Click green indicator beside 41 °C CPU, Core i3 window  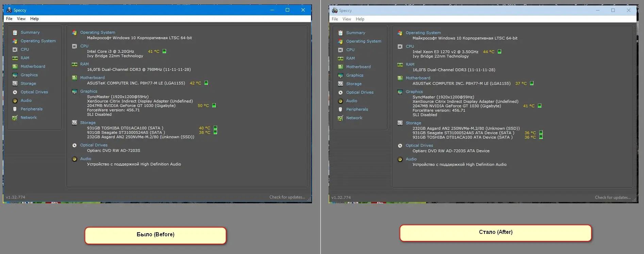pyautogui.click(x=164, y=51)
